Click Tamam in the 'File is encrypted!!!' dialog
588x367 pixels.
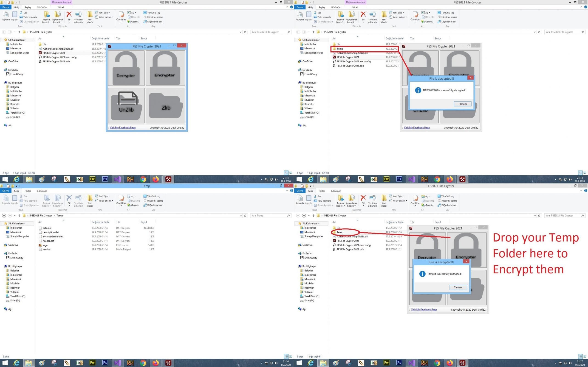pyautogui.click(x=458, y=287)
